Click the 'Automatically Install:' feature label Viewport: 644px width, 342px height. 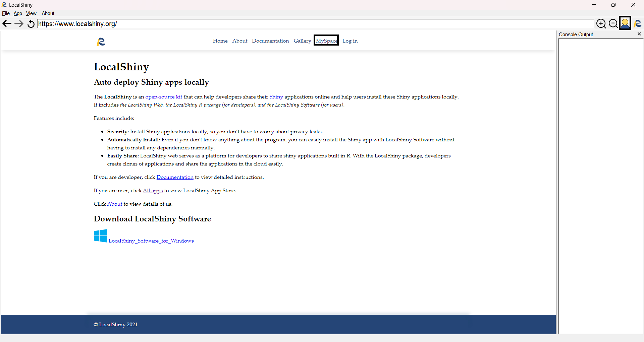pyautogui.click(x=134, y=140)
